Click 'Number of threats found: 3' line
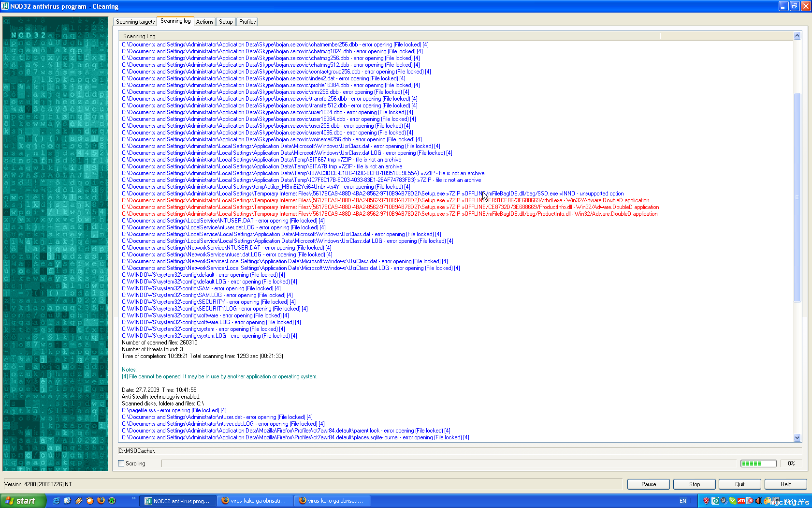Screen dimensions: 812x508 [x=152, y=349]
